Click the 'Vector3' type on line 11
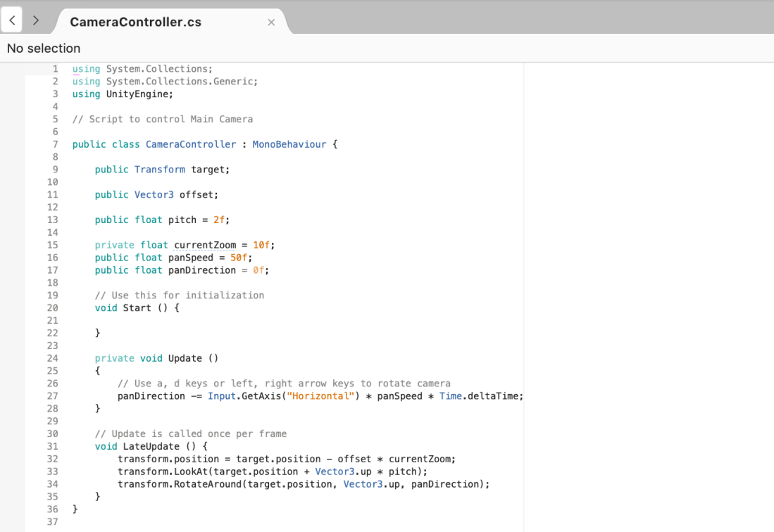The height and width of the screenshot is (532, 774). tap(154, 194)
